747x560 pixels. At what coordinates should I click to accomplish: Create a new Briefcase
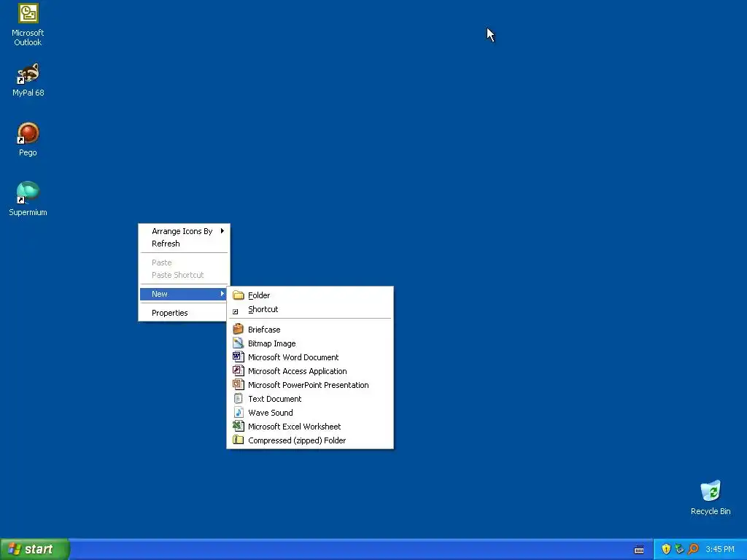(310, 330)
